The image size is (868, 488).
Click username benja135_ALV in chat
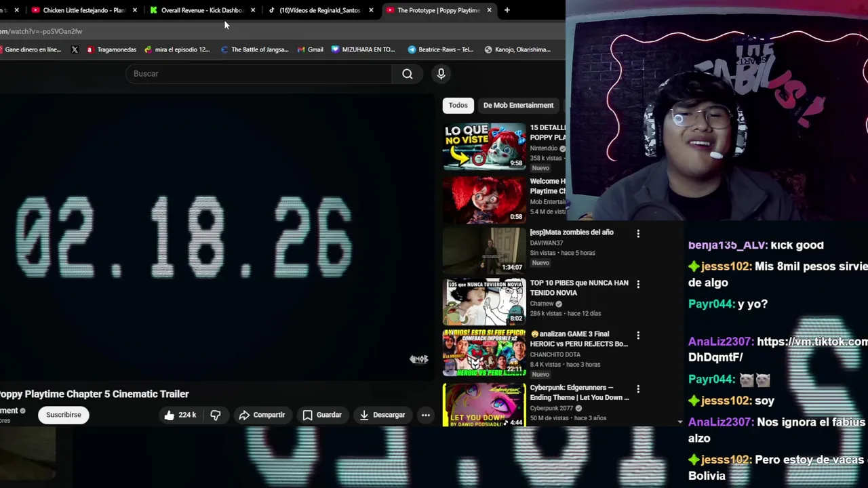click(x=728, y=245)
